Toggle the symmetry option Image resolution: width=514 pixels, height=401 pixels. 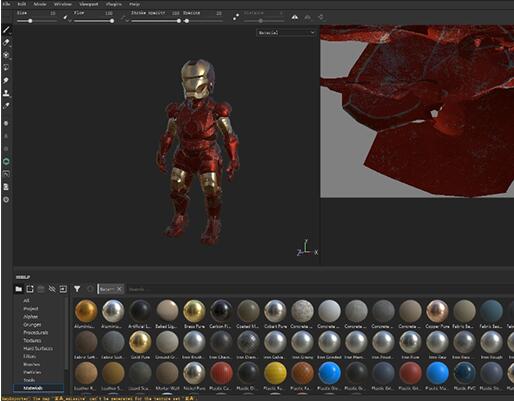tap(295, 17)
